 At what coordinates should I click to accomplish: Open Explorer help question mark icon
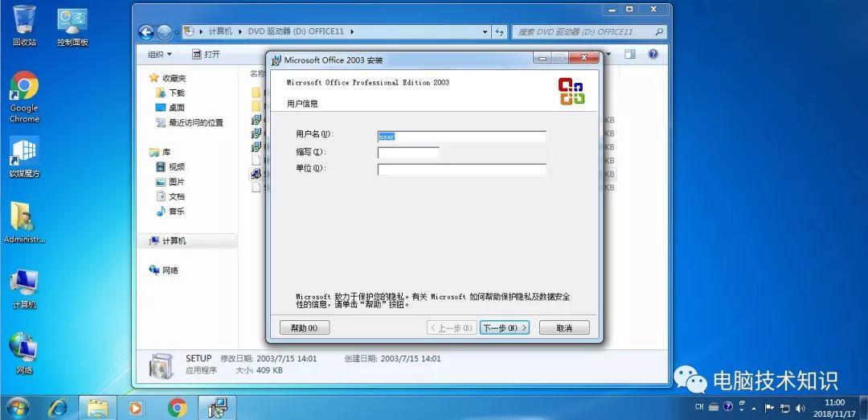pos(653,54)
